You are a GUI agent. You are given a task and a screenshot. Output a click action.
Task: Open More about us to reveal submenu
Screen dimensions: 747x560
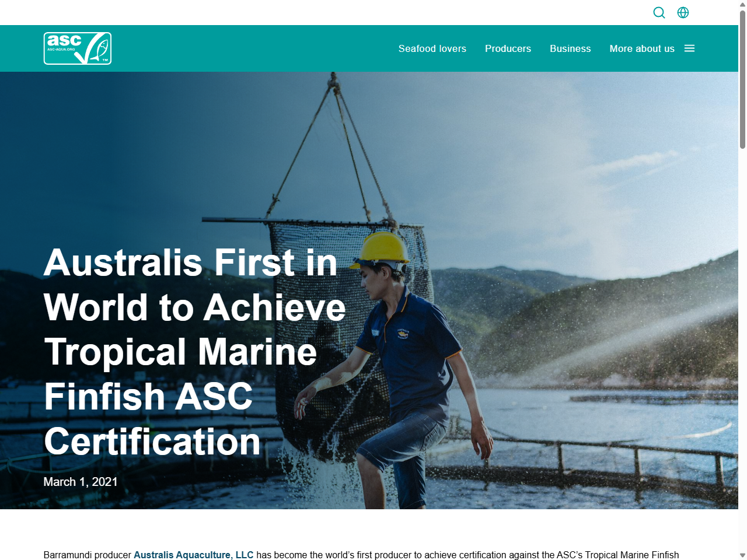pyautogui.click(x=642, y=48)
